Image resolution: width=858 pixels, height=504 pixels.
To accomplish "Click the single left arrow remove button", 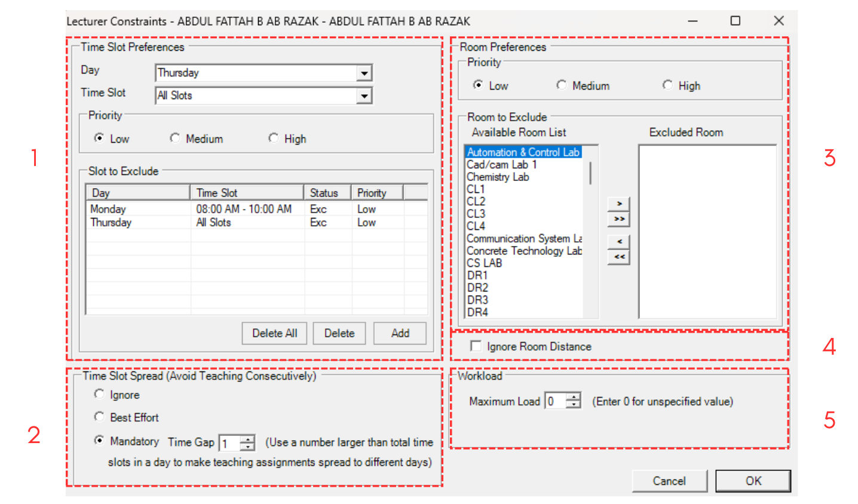I will coord(618,241).
